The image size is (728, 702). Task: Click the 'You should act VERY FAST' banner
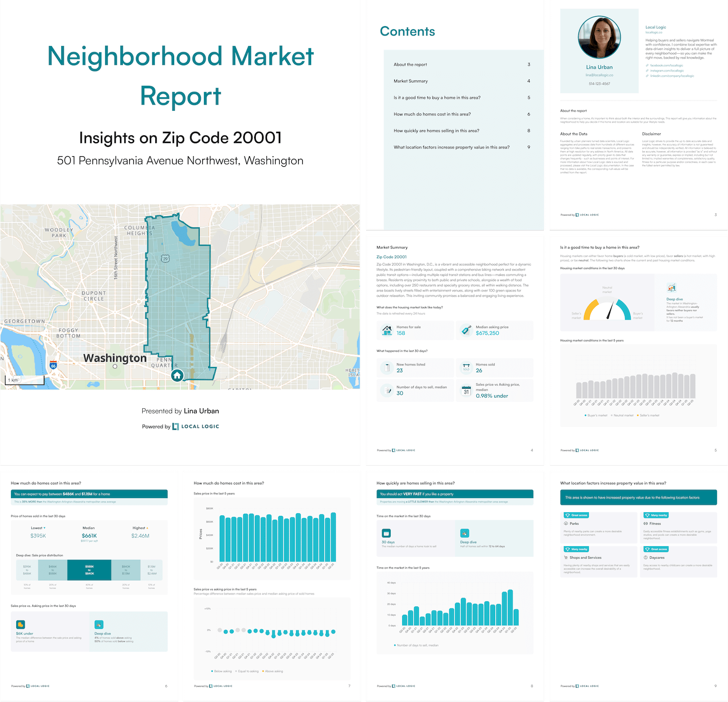[455, 494]
